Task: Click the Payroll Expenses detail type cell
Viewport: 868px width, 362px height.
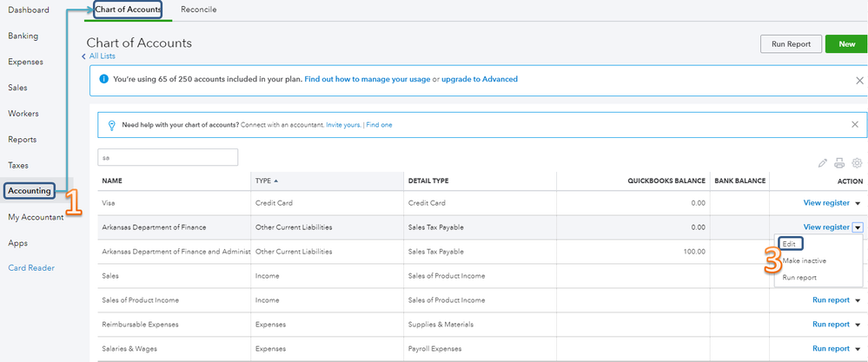Action: click(434, 349)
